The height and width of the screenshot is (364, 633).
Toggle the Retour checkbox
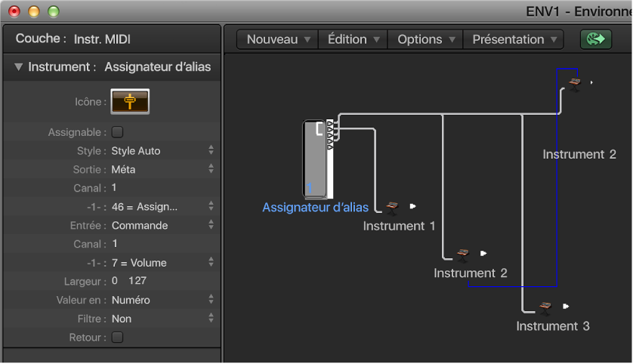pos(117,338)
